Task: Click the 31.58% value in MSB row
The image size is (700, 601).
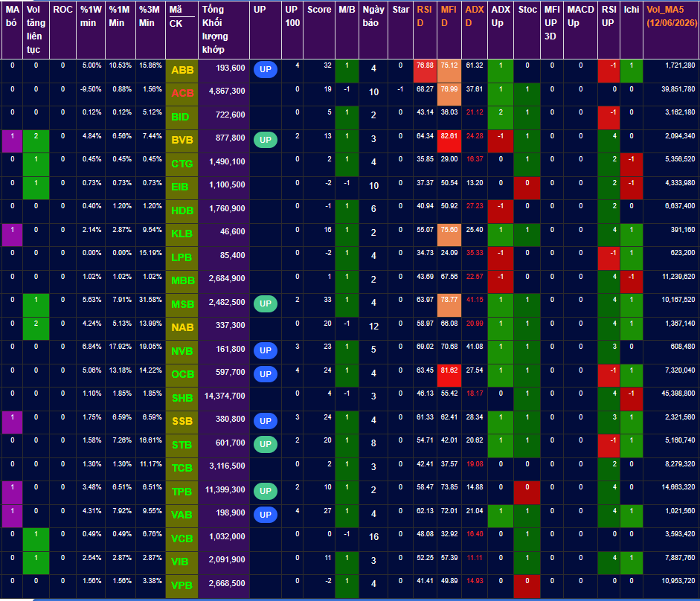Action: (150, 300)
